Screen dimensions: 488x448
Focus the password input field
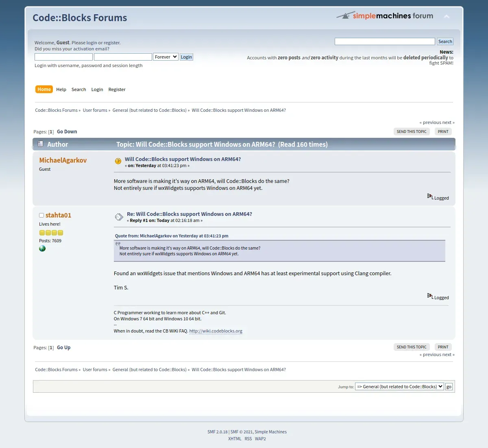point(123,57)
